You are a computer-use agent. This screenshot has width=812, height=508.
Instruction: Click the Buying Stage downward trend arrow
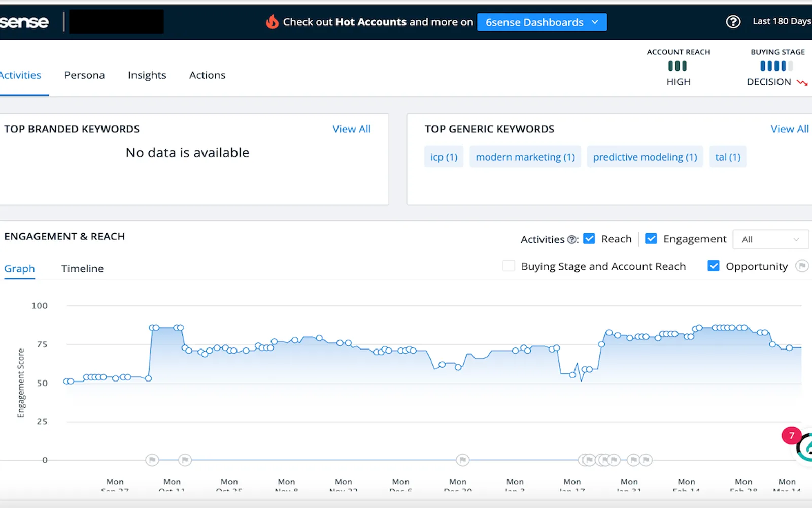coord(802,82)
